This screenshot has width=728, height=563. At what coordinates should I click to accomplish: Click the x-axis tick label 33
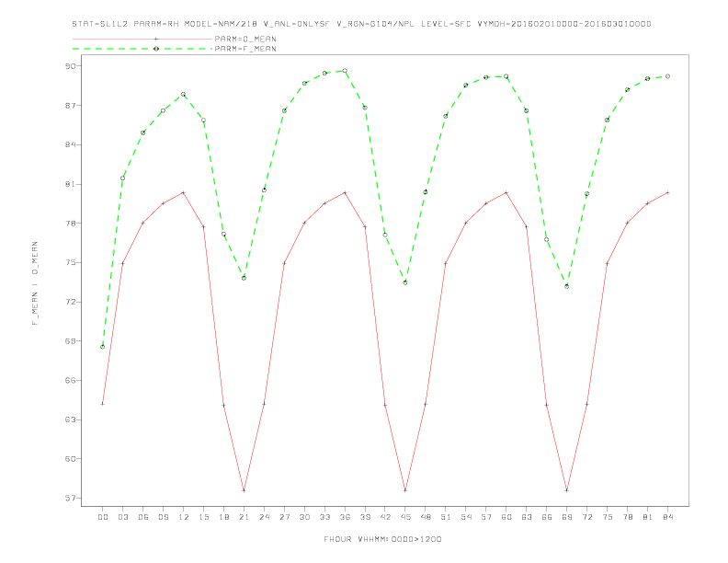coord(325,517)
